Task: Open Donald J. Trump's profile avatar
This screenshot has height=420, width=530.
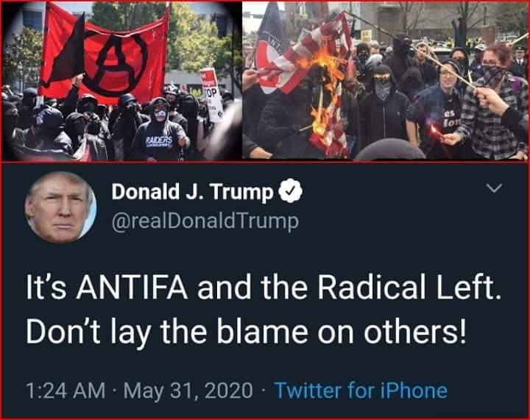Action: [61, 207]
